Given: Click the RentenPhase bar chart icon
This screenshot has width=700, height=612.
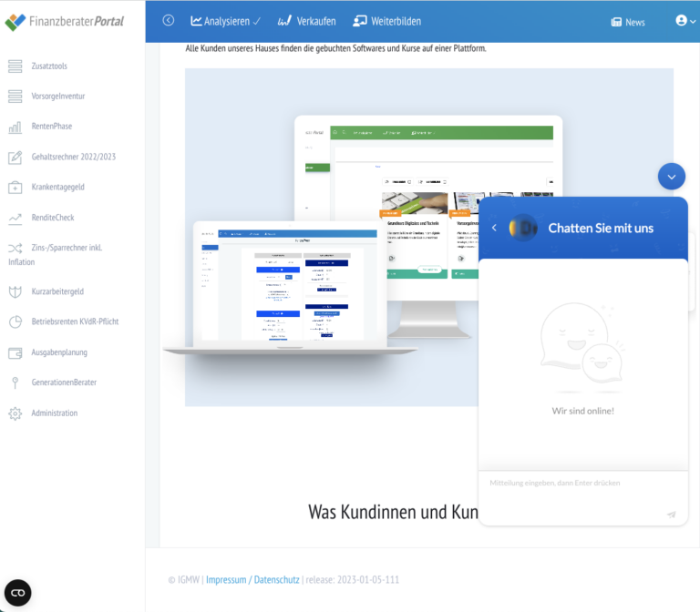Looking at the screenshot, I should tap(15, 127).
